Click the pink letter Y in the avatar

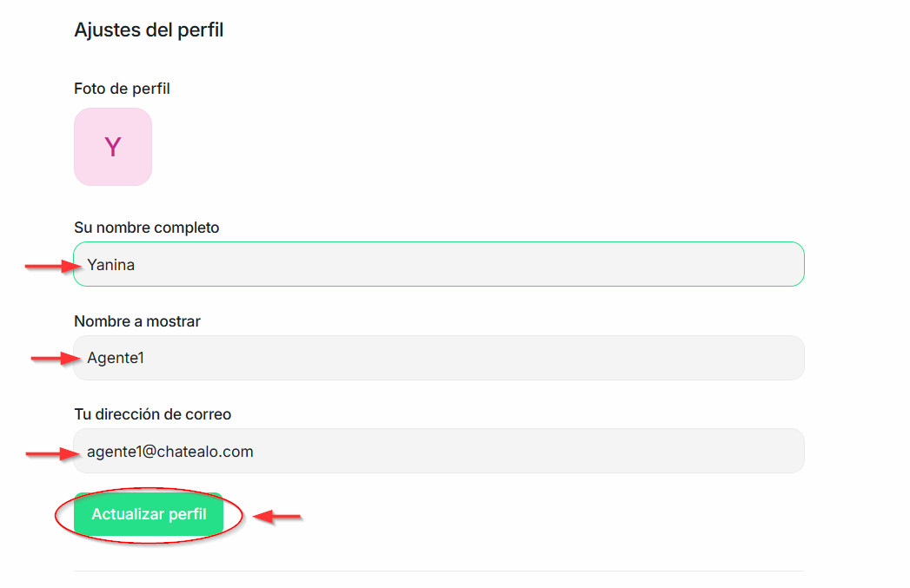112,148
